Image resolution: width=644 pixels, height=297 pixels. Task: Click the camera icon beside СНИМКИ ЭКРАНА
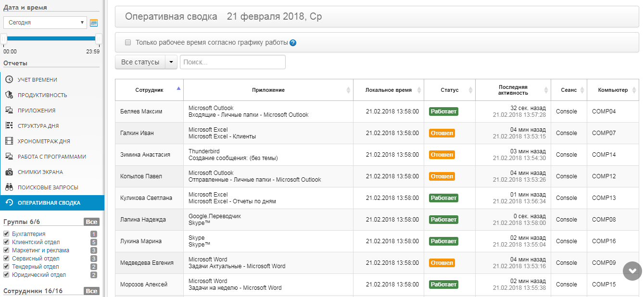click(9, 172)
